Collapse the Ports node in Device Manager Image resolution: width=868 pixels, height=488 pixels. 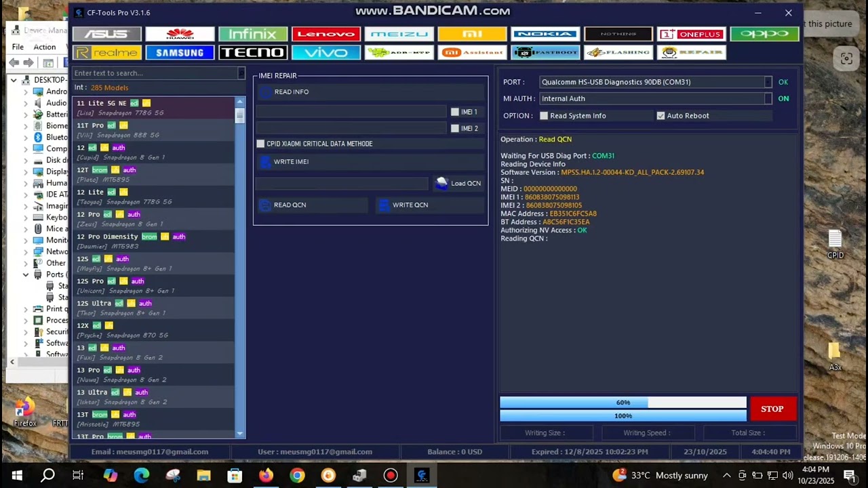[26, 274]
